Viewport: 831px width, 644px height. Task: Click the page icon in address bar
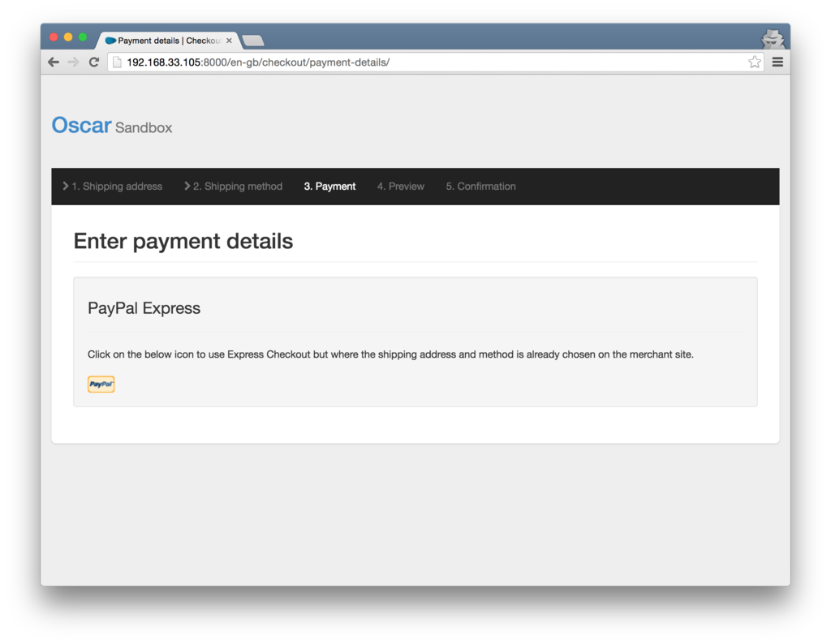[117, 62]
